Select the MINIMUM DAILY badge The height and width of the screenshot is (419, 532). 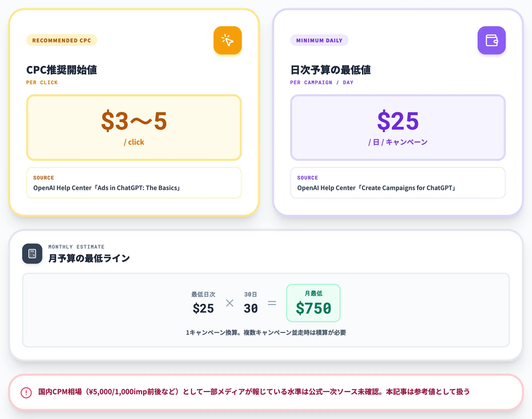319,40
